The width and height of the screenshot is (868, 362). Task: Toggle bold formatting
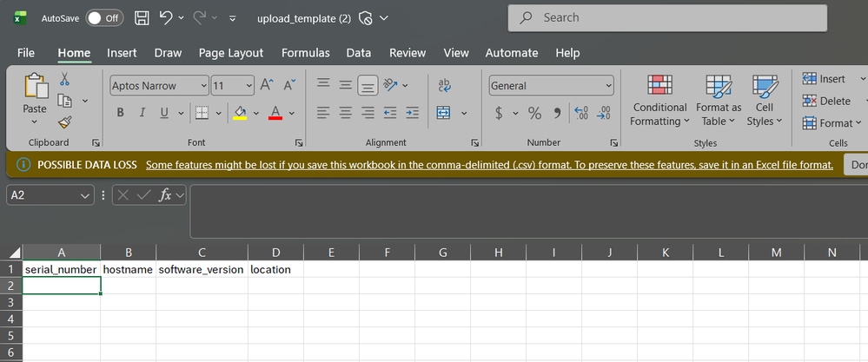point(120,113)
